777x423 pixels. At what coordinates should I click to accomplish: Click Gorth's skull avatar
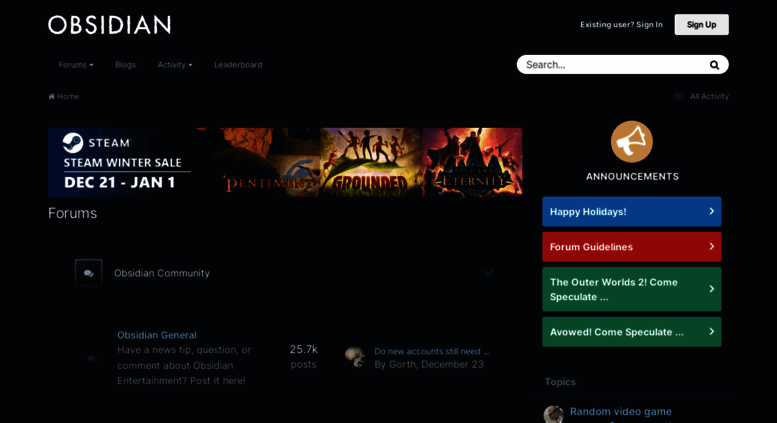point(355,357)
